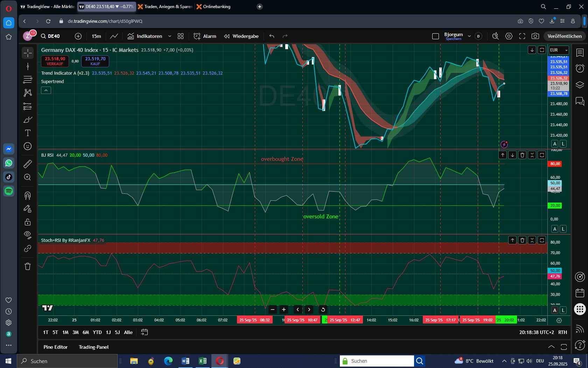Expand the Bjorgum layout dropdown arrow
This screenshot has height=368, width=588.
tap(469, 36)
